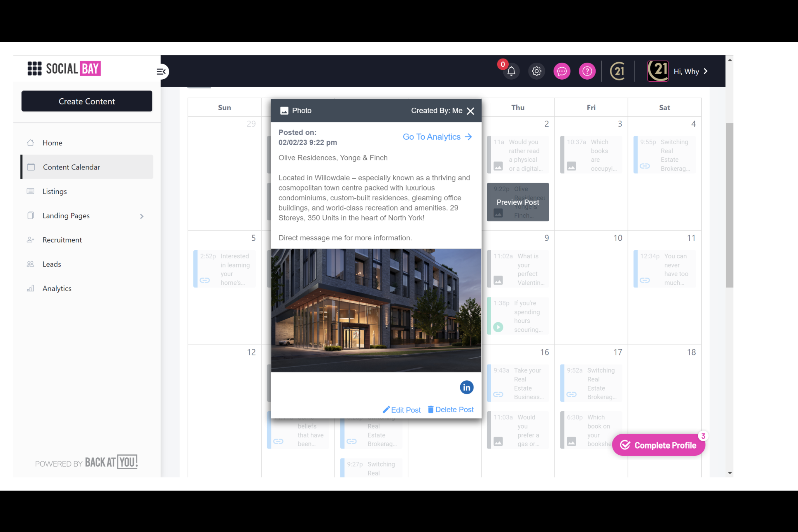Screen dimensions: 798x532
Task: Follow the Go To Analytics link
Action: [x=437, y=137]
